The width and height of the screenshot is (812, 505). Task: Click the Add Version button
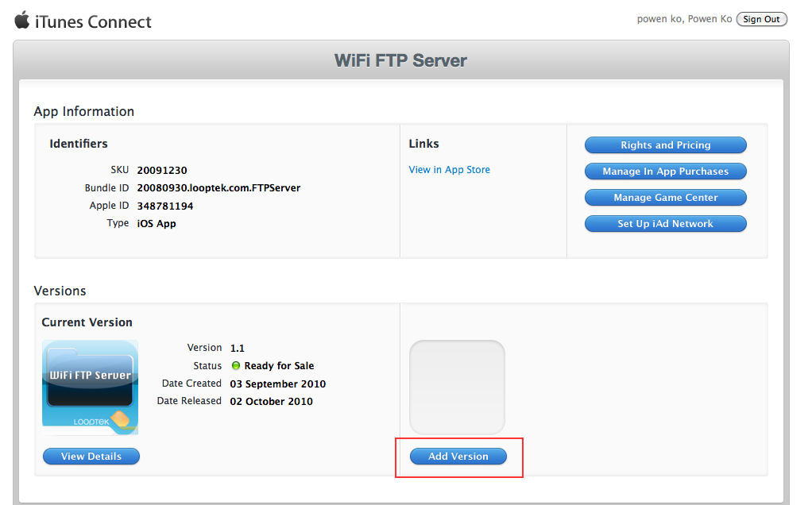click(458, 457)
